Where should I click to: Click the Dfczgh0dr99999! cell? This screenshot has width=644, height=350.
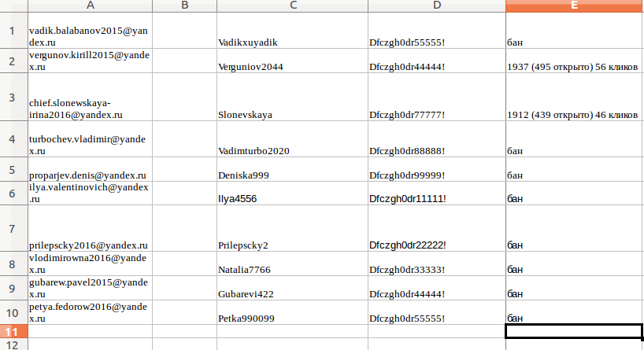pyautogui.click(x=437, y=169)
